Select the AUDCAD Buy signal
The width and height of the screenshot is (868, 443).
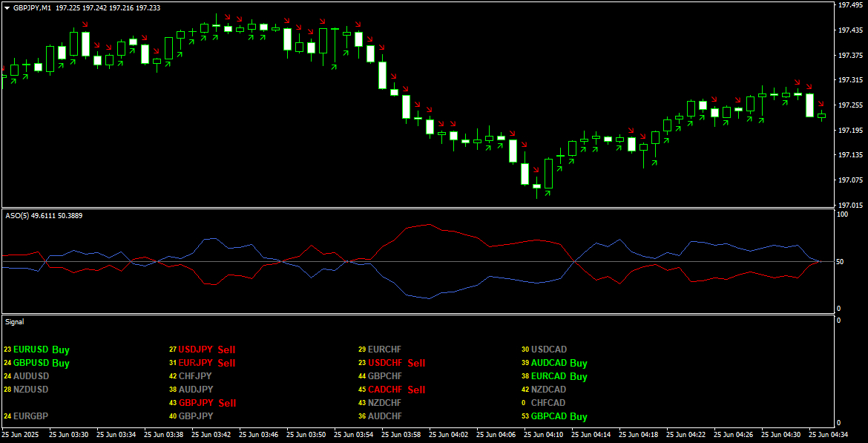pyautogui.click(x=559, y=363)
